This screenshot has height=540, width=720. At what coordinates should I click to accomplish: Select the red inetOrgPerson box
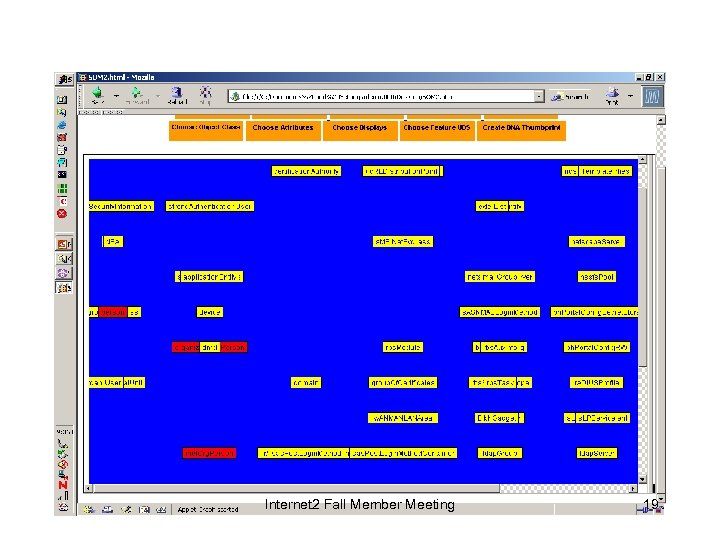(x=209, y=453)
